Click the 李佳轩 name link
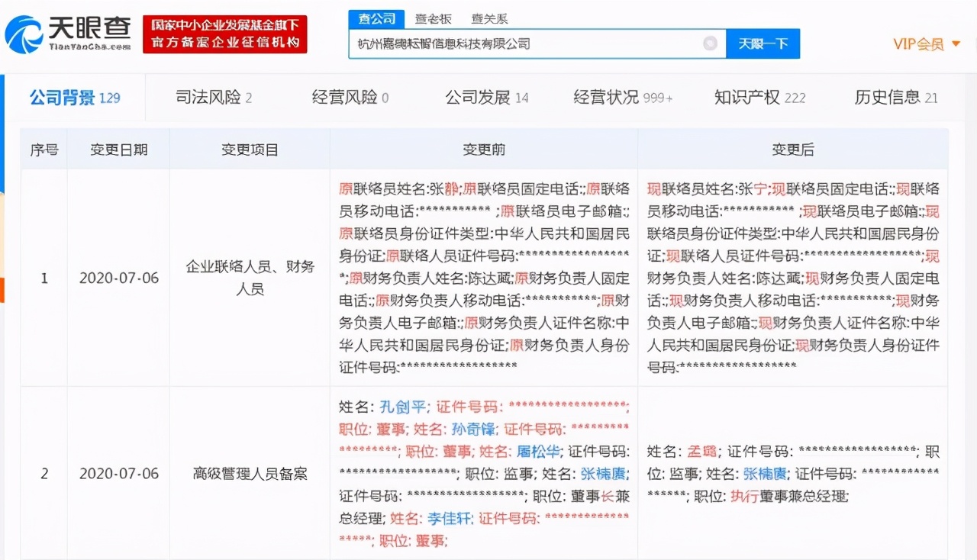Screen dimensions: 977x560 pos(448,518)
